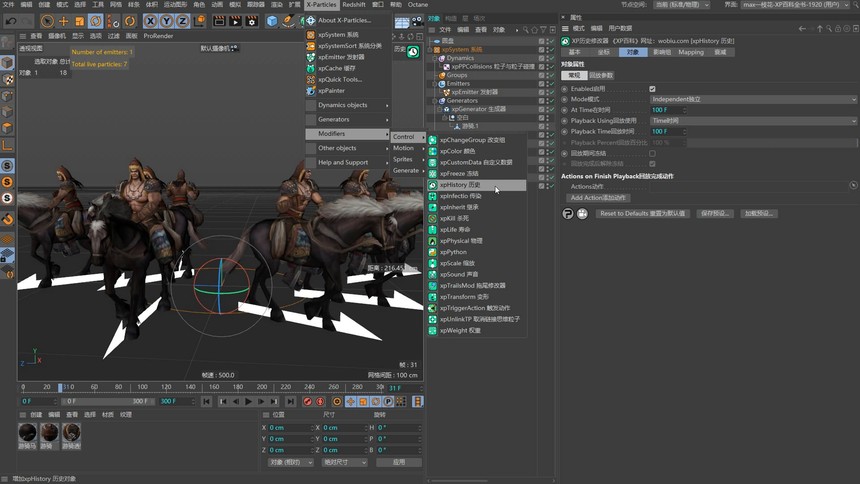Click the 保存预设 save preset button

tap(715, 213)
